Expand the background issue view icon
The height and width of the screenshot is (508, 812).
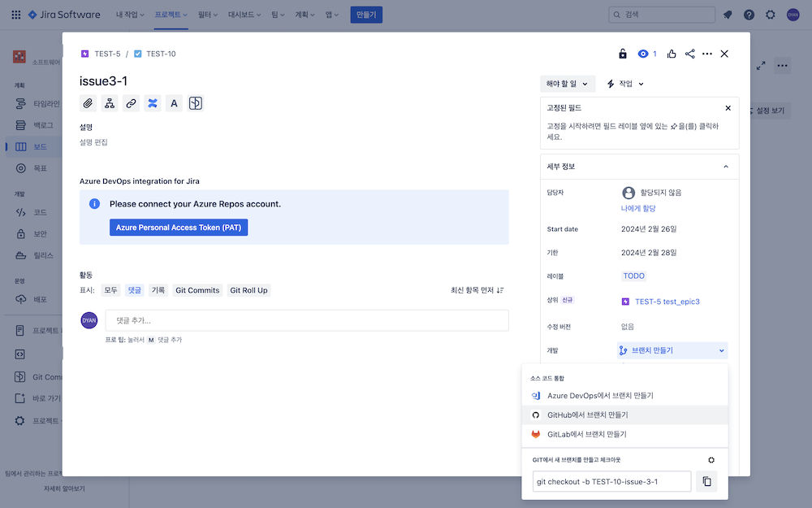[x=761, y=66]
